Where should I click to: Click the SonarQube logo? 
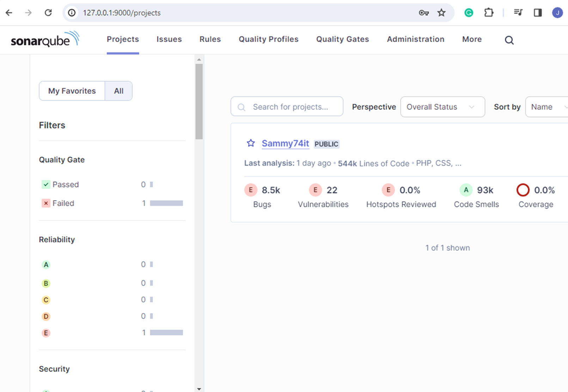click(x=45, y=39)
